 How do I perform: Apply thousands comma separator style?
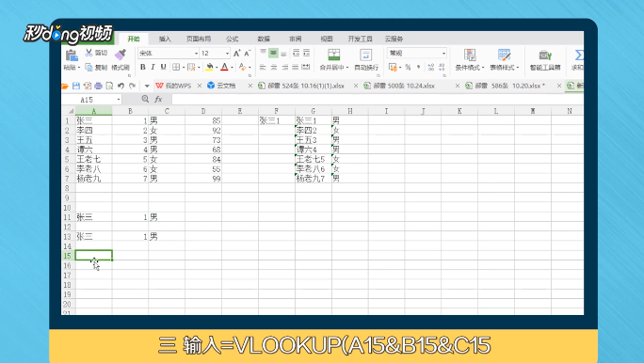tap(418, 67)
